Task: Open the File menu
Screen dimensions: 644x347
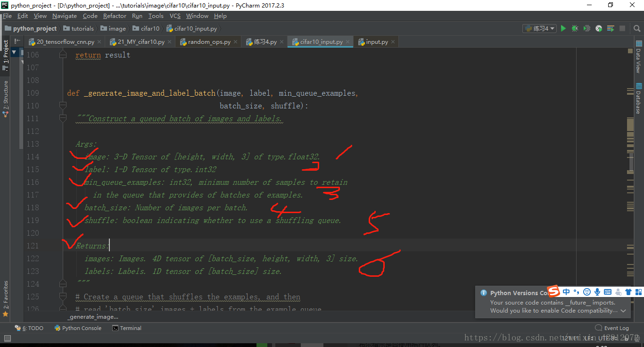Action: tap(7, 16)
